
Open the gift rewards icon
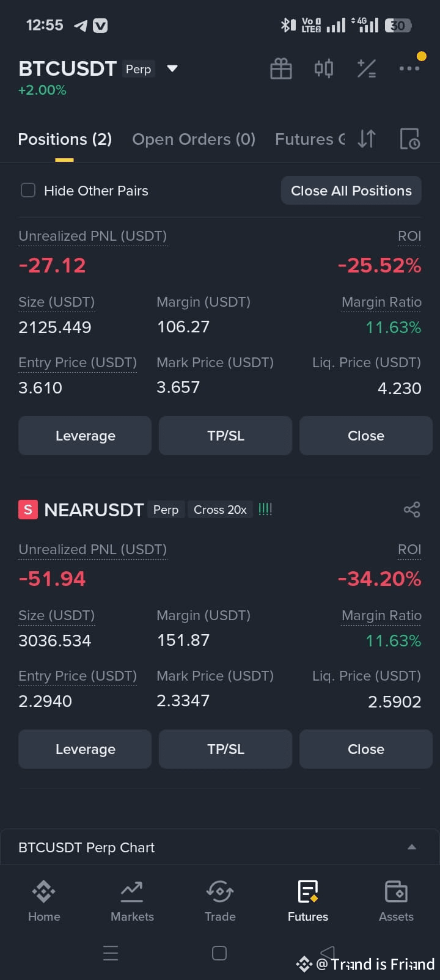281,68
